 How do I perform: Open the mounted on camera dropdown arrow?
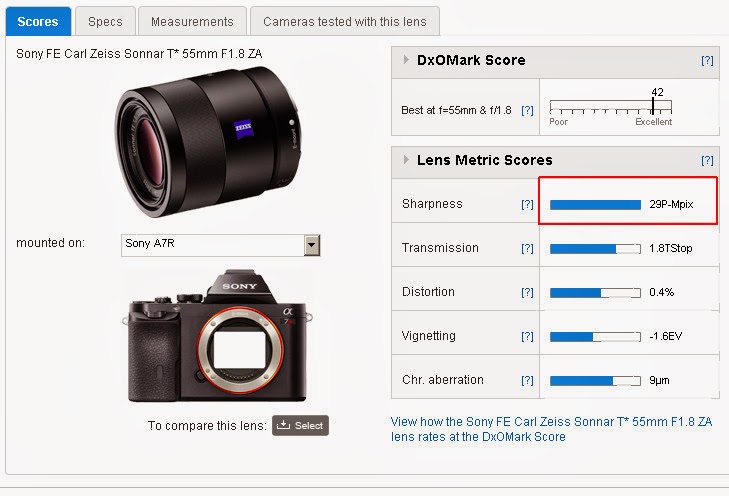click(312, 245)
